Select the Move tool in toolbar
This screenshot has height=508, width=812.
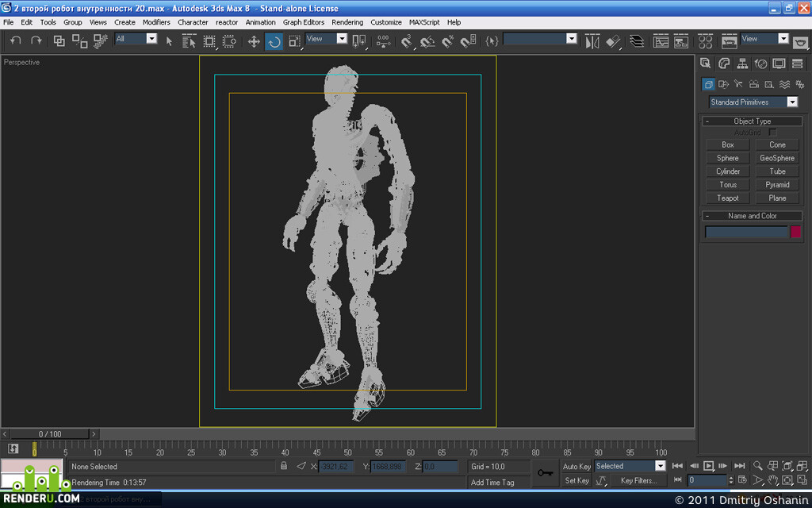click(254, 41)
